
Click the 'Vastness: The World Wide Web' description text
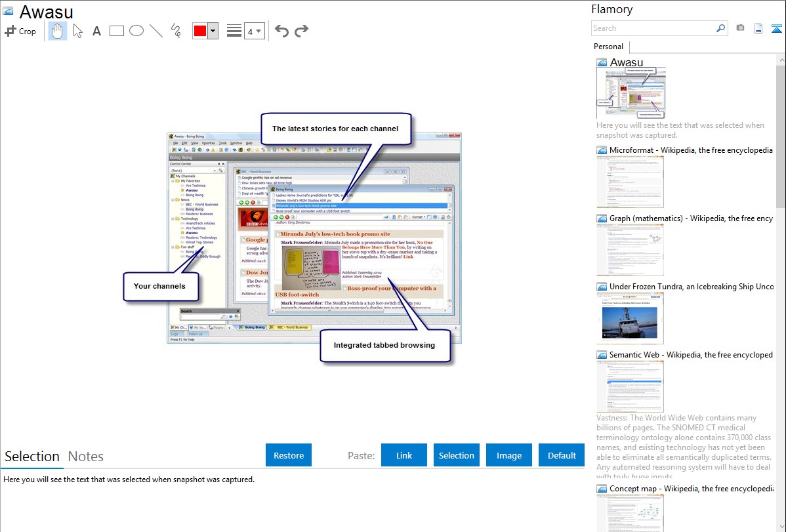pyautogui.click(x=684, y=446)
